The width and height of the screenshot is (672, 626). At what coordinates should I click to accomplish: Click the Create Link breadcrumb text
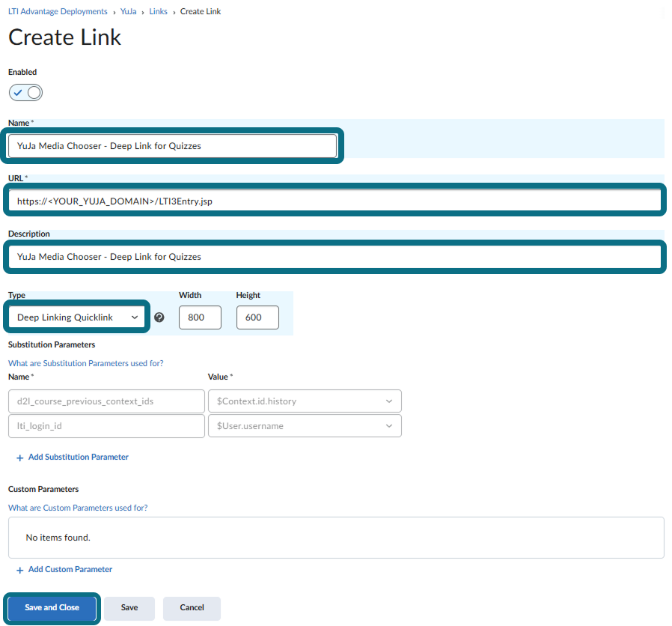(201, 11)
